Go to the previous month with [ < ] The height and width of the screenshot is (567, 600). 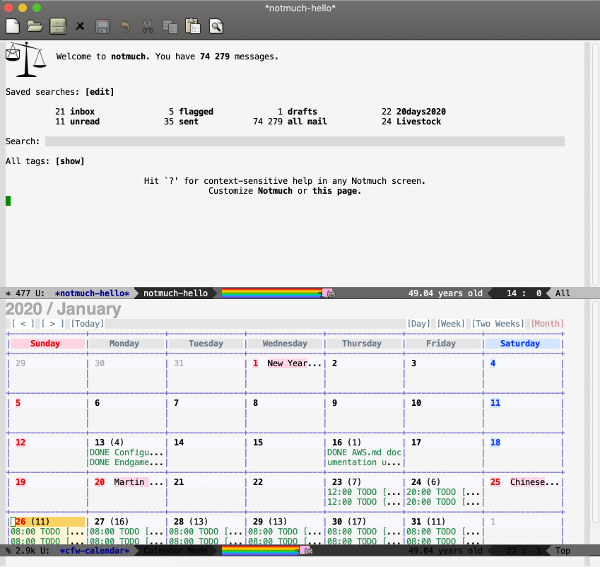pos(23,324)
